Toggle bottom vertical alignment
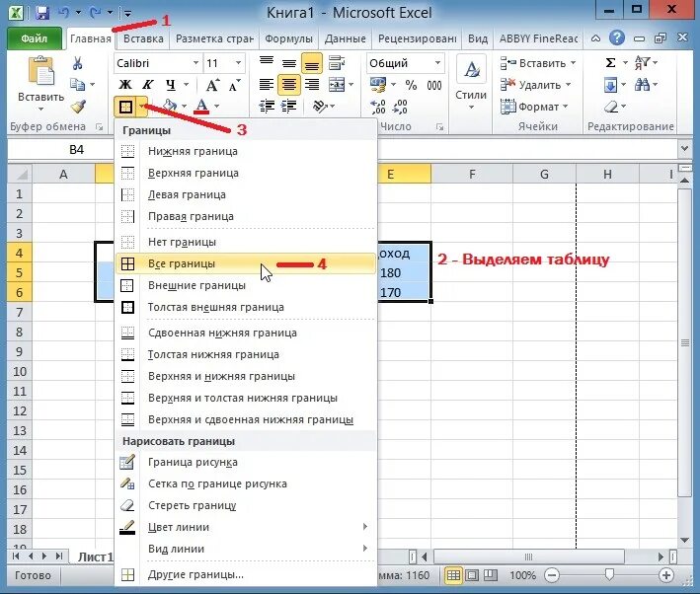Screen dimensions: 700x594 coord(312,63)
